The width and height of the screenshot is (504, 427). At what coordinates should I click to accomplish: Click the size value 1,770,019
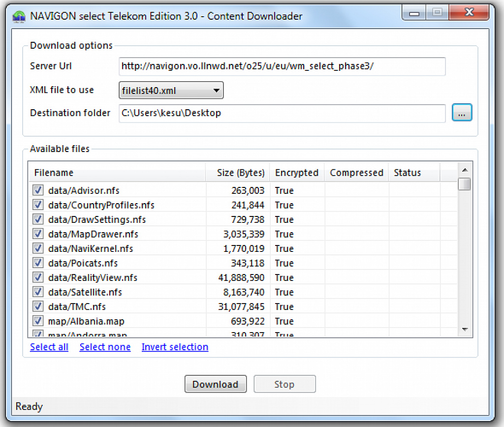(x=244, y=249)
